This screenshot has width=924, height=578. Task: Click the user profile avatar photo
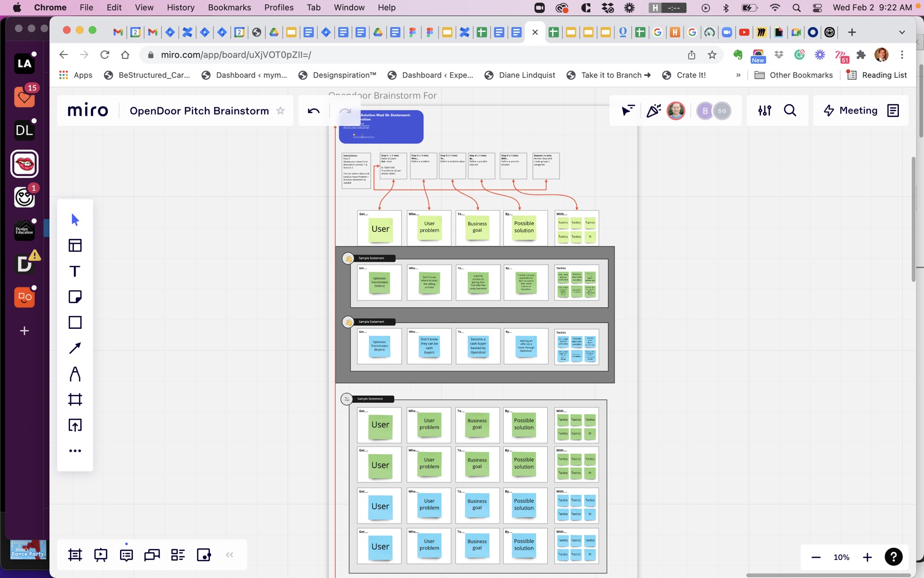(676, 110)
